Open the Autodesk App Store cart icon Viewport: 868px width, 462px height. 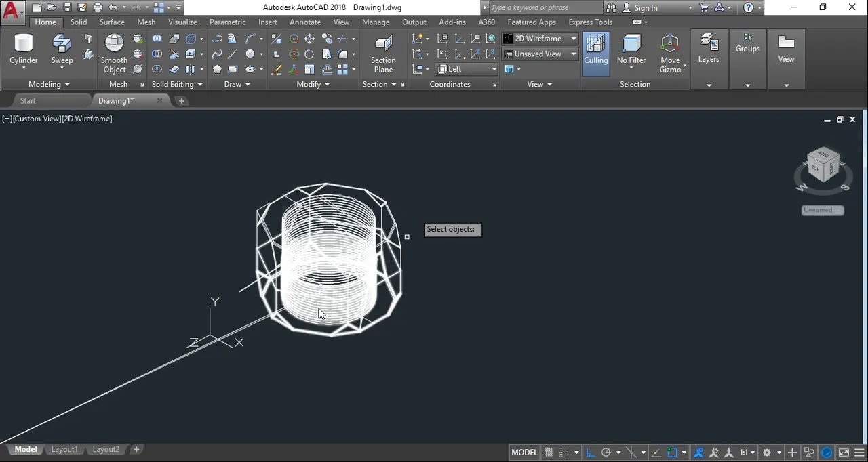[x=704, y=7]
